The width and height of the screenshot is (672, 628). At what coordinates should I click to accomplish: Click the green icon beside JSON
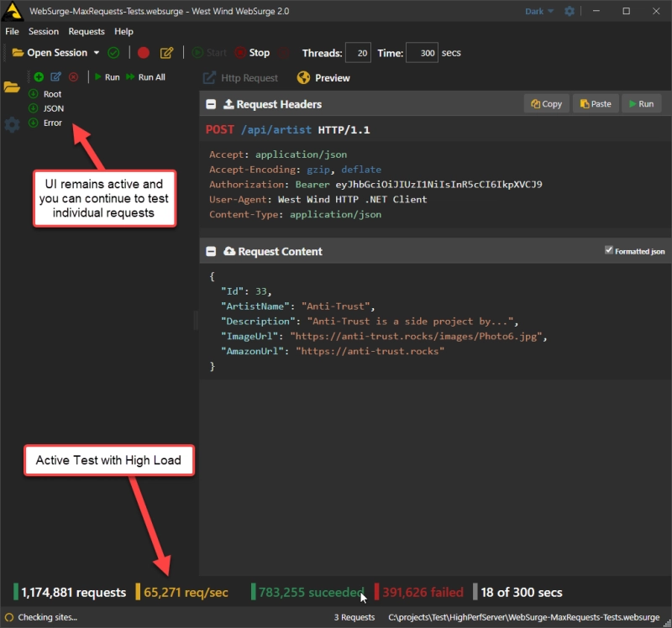click(33, 108)
